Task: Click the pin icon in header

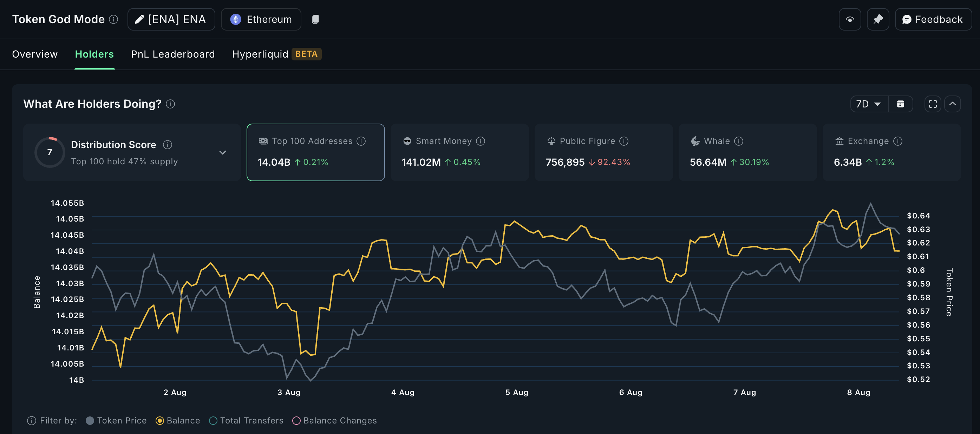Action: pyautogui.click(x=878, y=19)
